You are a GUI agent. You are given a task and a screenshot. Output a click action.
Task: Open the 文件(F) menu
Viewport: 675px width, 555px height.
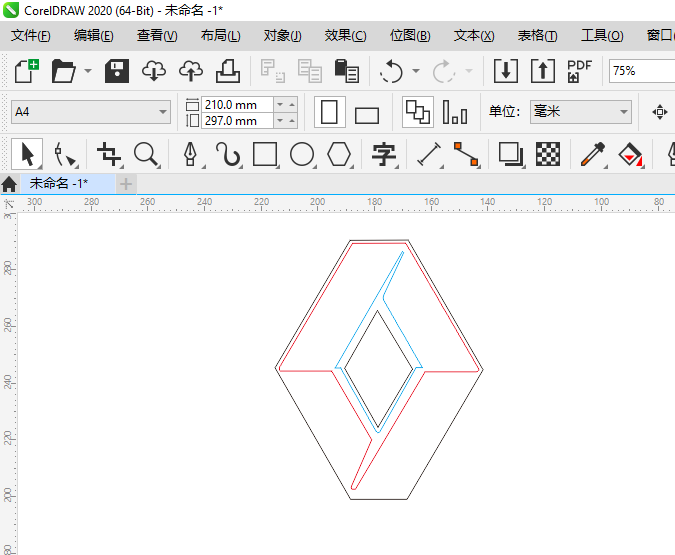pyautogui.click(x=30, y=35)
